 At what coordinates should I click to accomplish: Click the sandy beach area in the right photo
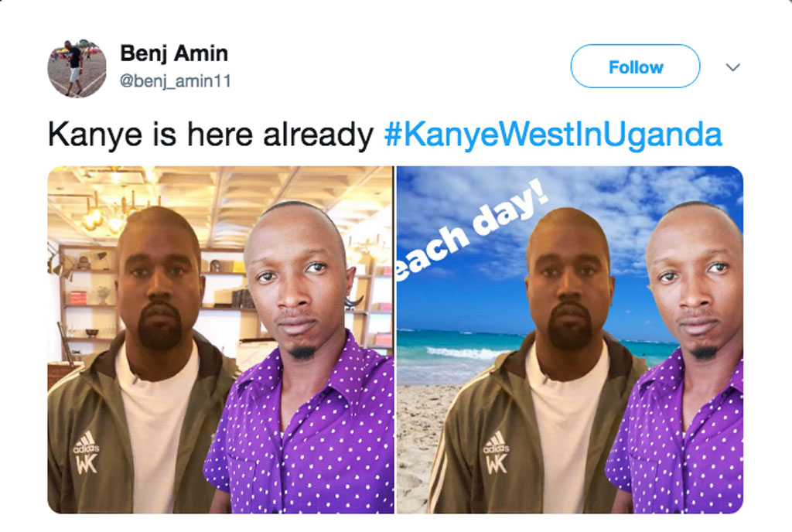point(419,444)
